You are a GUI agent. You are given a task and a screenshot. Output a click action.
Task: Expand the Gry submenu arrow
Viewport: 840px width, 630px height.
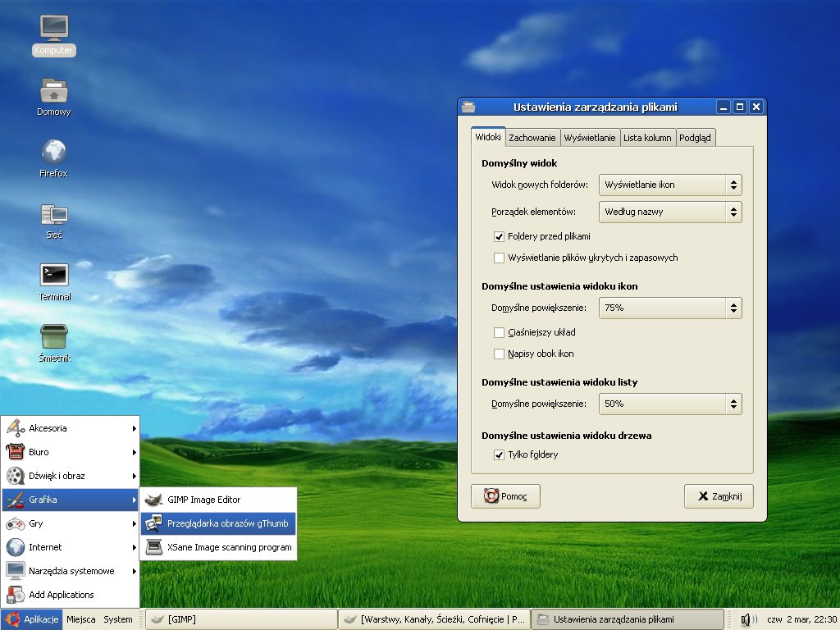[134, 523]
